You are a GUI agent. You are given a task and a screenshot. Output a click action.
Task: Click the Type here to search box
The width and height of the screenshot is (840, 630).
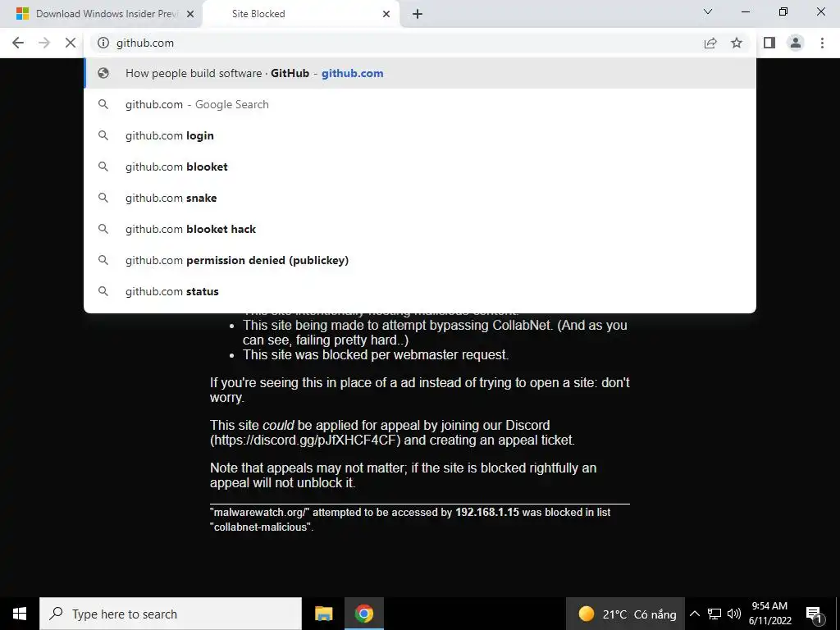coord(171,614)
